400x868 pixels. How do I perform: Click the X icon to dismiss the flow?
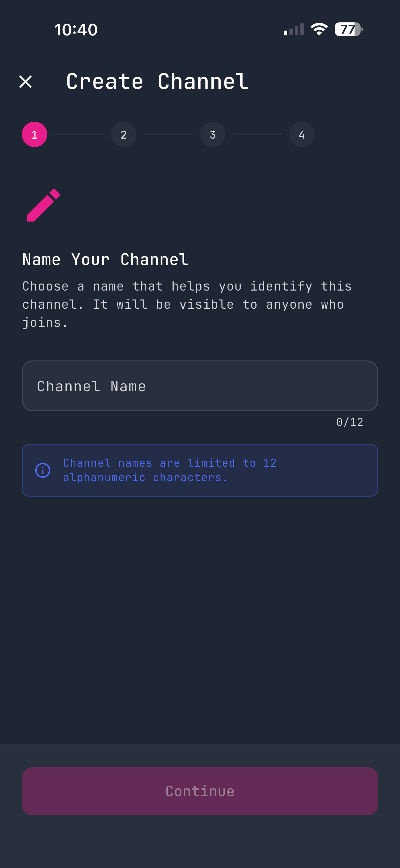click(25, 81)
